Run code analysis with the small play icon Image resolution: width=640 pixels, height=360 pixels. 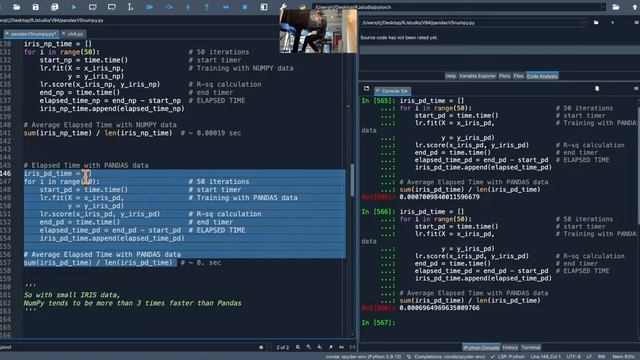coord(613,22)
